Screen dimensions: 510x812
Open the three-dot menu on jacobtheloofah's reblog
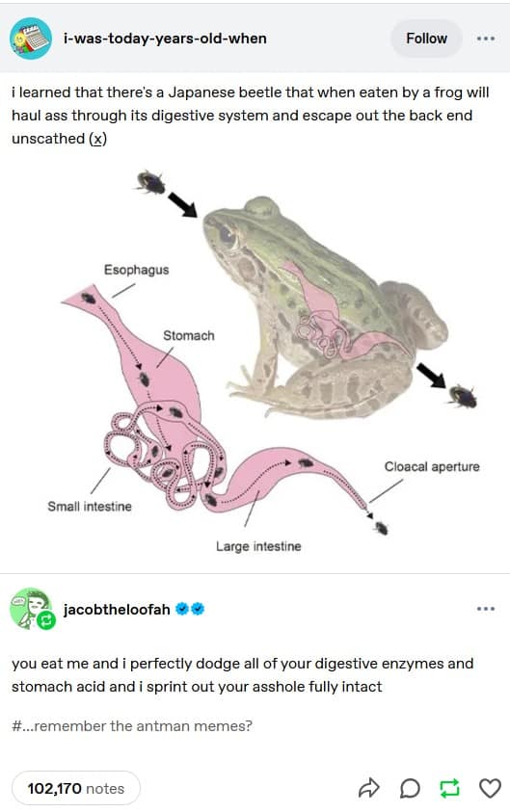[x=486, y=609]
